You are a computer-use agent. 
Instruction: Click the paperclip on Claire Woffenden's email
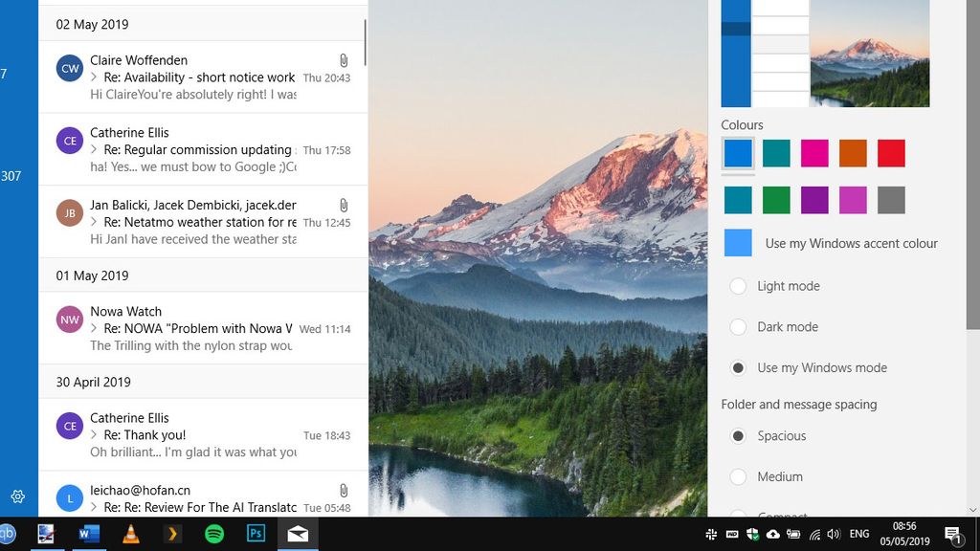tap(343, 60)
